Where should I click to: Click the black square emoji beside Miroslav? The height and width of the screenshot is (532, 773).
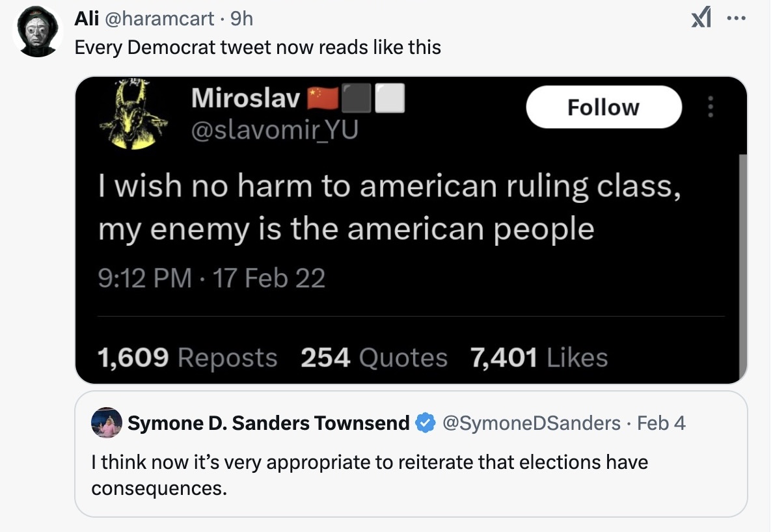click(x=356, y=98)
